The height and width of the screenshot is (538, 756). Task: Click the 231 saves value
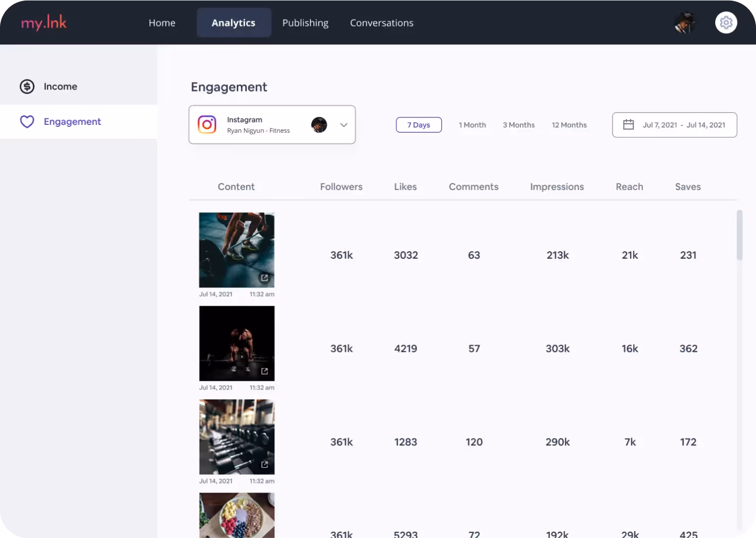[x=688, y=255]
